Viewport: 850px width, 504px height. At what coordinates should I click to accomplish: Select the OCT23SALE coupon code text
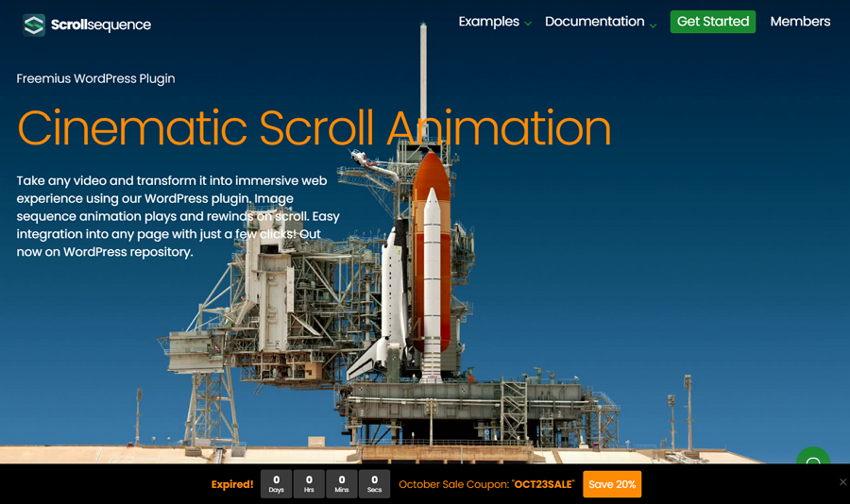543,484
